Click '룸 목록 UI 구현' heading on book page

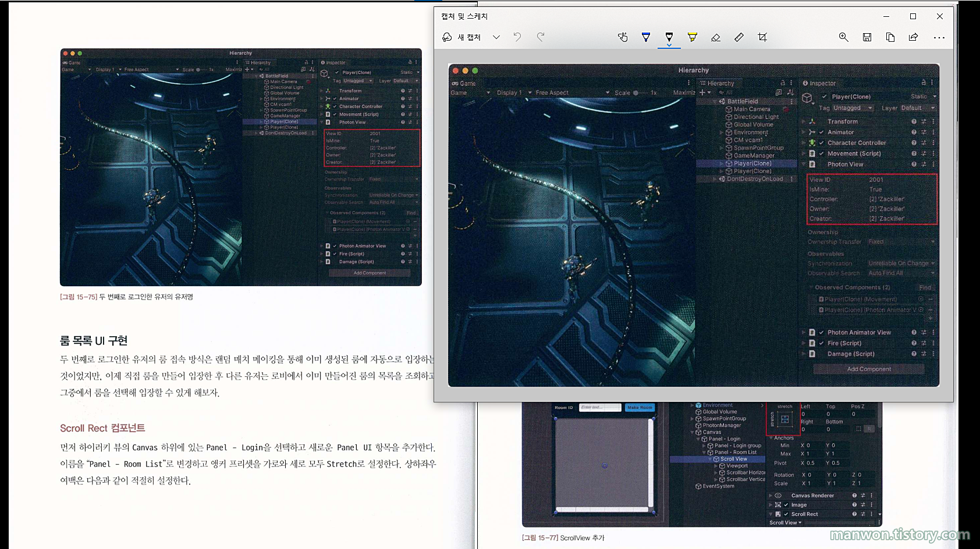94,341
